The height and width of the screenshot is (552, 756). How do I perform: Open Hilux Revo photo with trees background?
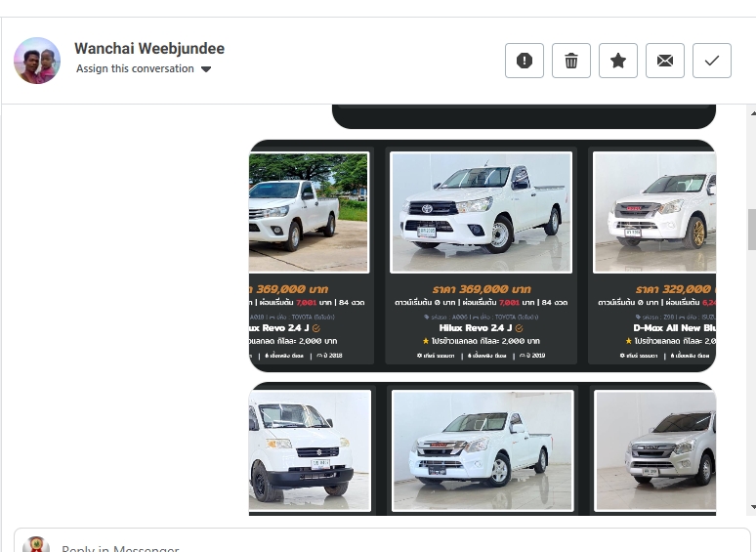(x=309, y=213)
